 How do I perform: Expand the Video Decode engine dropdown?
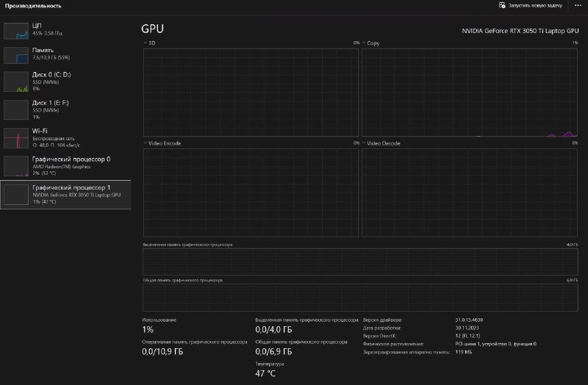[x=364, y=143]
